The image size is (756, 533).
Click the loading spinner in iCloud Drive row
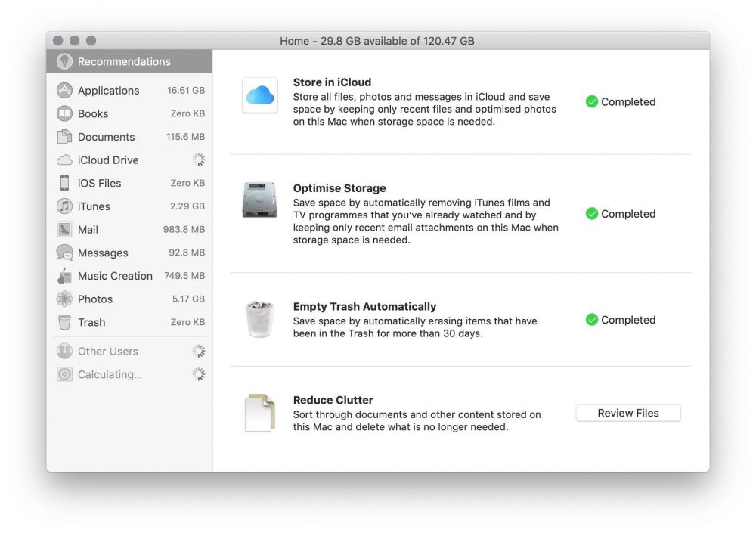coord(199,160)
